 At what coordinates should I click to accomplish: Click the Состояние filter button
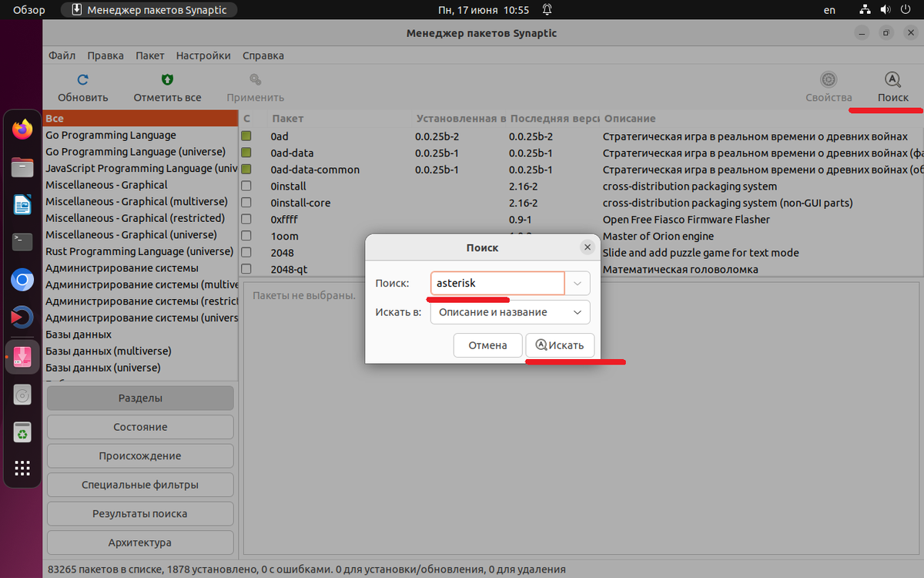tap(140, 427)
